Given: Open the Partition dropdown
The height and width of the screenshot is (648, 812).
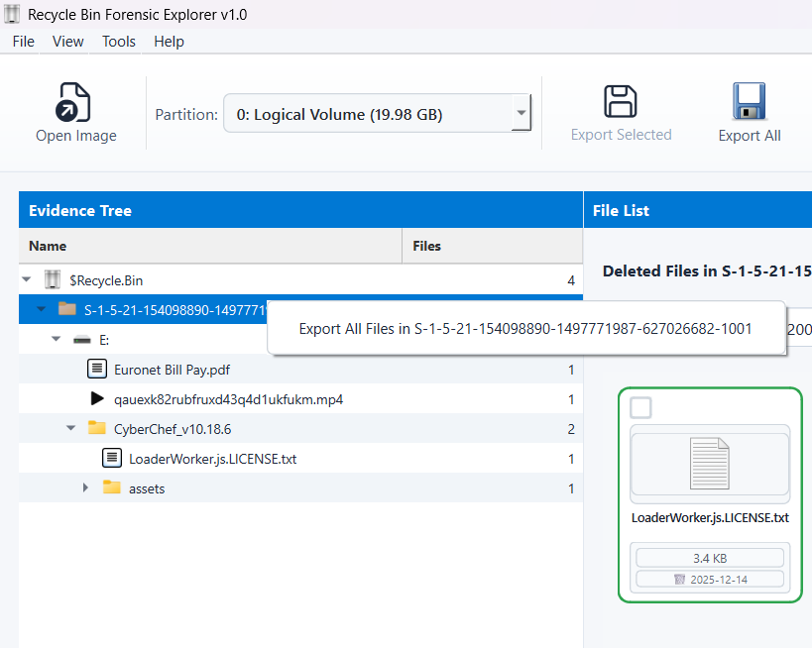Looking at the screenshot, I should (x=377, y=114).
